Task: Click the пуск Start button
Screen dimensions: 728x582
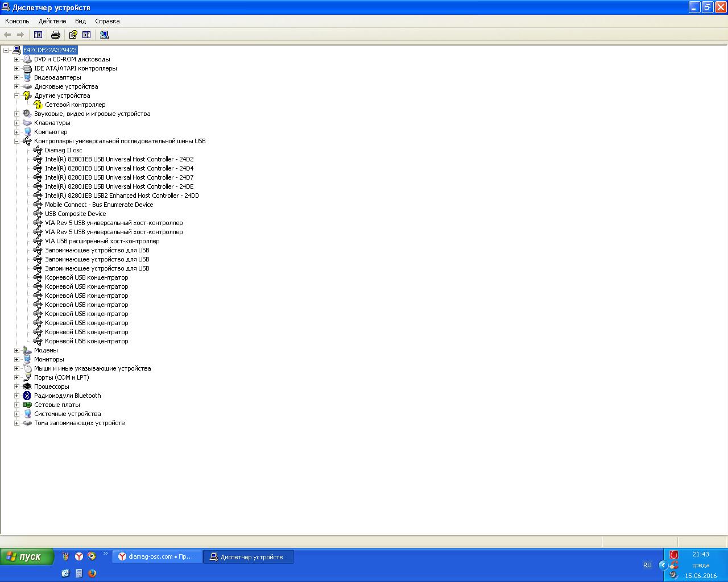Action: point(27,556)
